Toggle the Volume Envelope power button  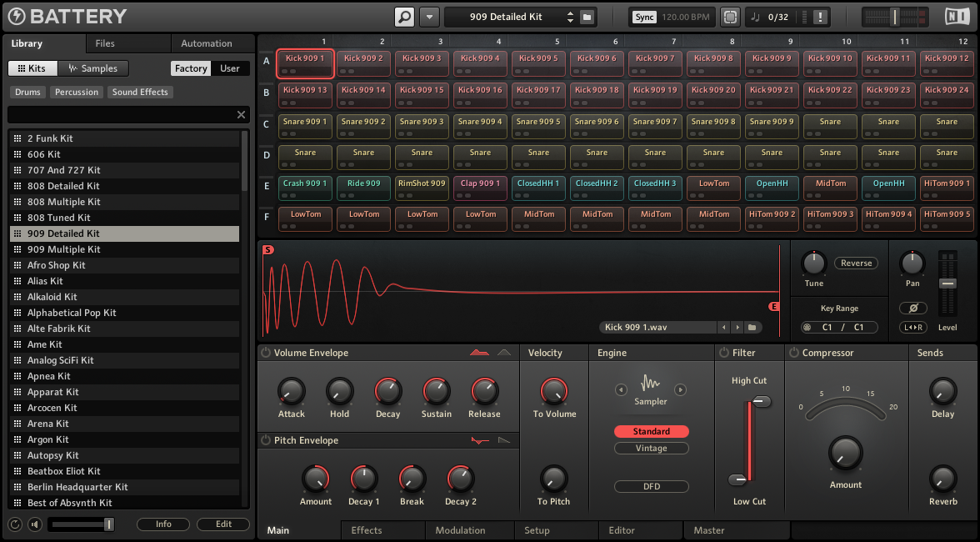(266, 353)
